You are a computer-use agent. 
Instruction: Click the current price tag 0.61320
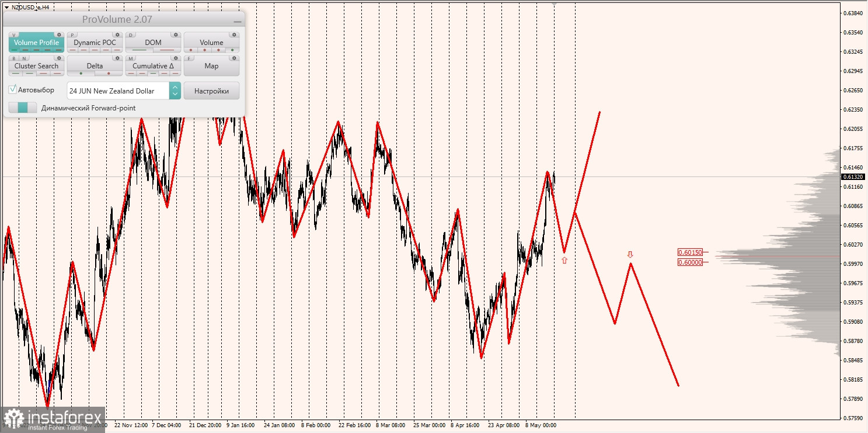pos(853,176)
